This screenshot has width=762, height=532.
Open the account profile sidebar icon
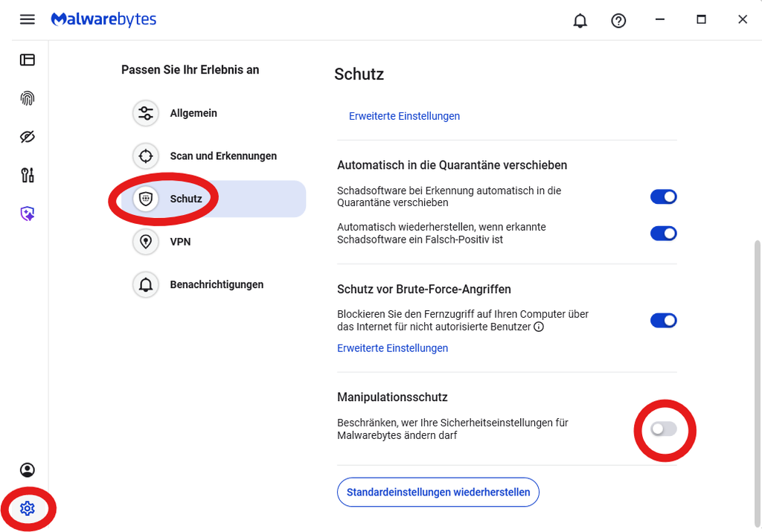coord(28,469)
